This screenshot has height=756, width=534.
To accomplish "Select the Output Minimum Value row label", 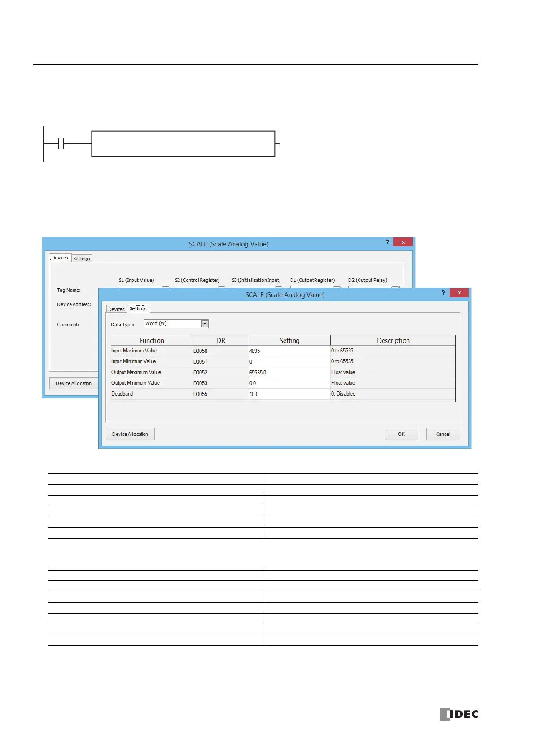I will coord(136,383).
